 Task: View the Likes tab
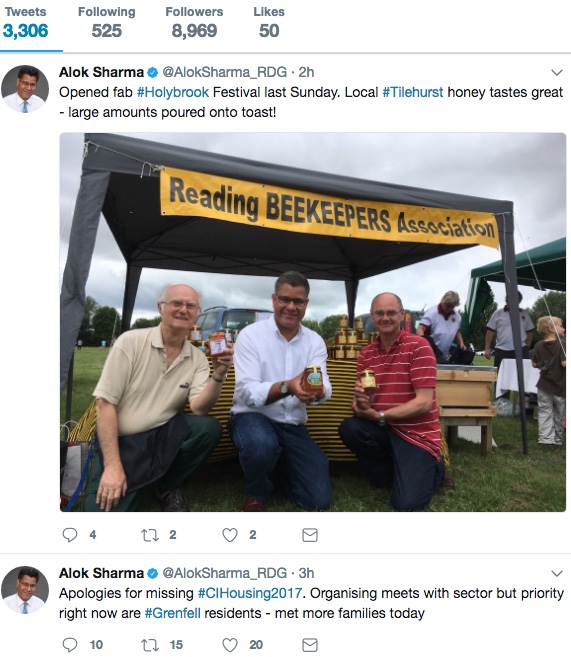pos(269,23)
